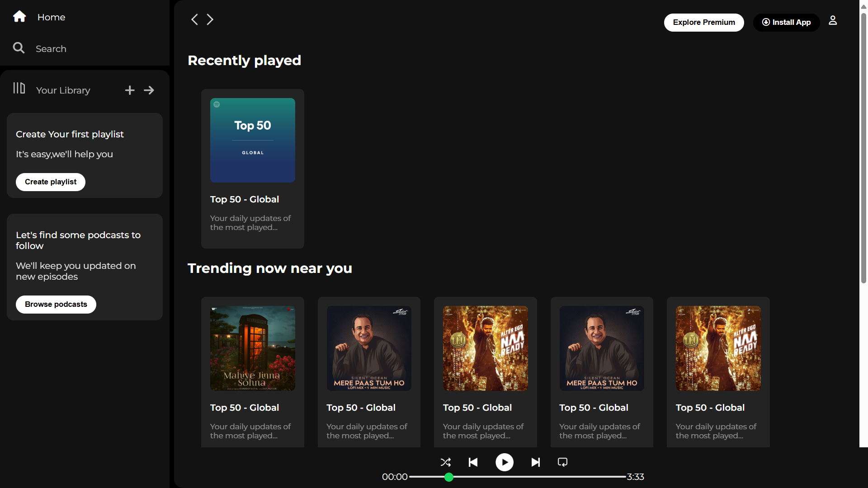Open Your Library icon
868x488 pixels.
(19, 88)
